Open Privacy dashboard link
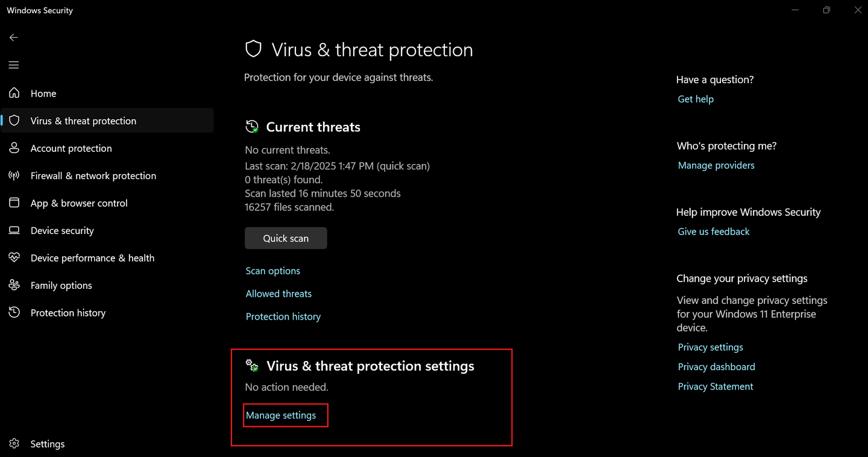This screenshot has height=457, width=868. tap(716, 367)
